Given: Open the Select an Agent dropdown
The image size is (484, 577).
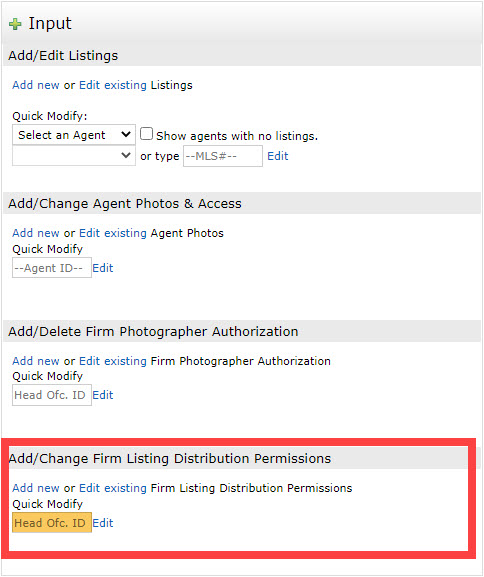Looking at the screenshot, I should (x=74, y=135).
